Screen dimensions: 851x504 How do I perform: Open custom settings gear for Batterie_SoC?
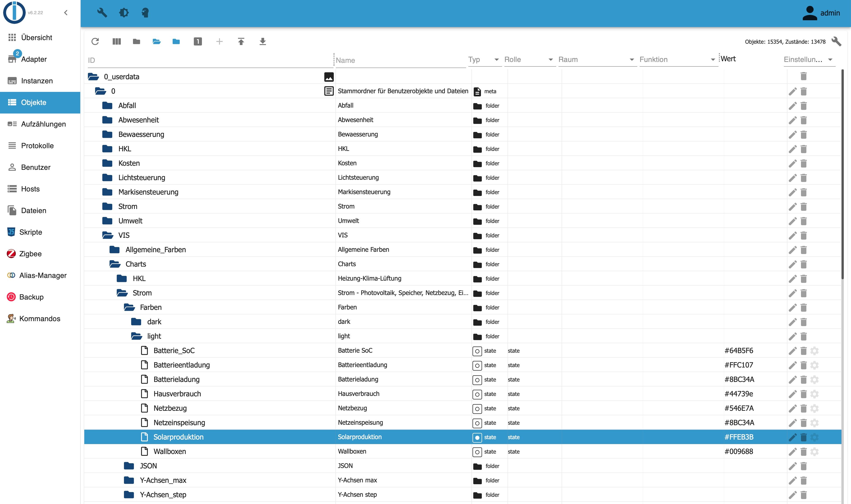tap(815, 351)
